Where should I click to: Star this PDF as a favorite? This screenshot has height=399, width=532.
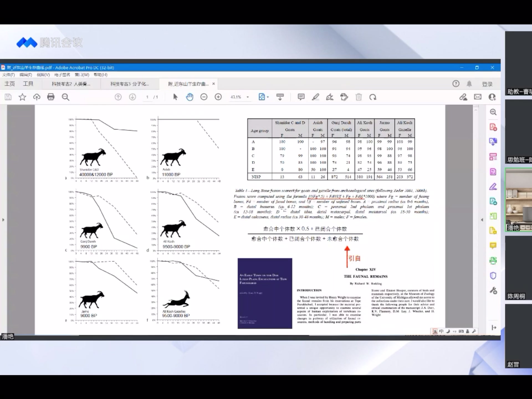click(x=22, y=97)
